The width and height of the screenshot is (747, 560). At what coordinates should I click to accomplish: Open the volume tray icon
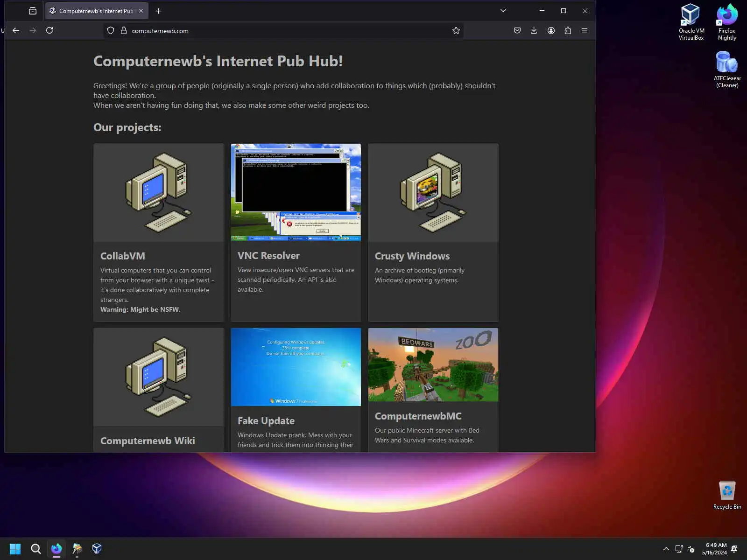coord(691,549)
